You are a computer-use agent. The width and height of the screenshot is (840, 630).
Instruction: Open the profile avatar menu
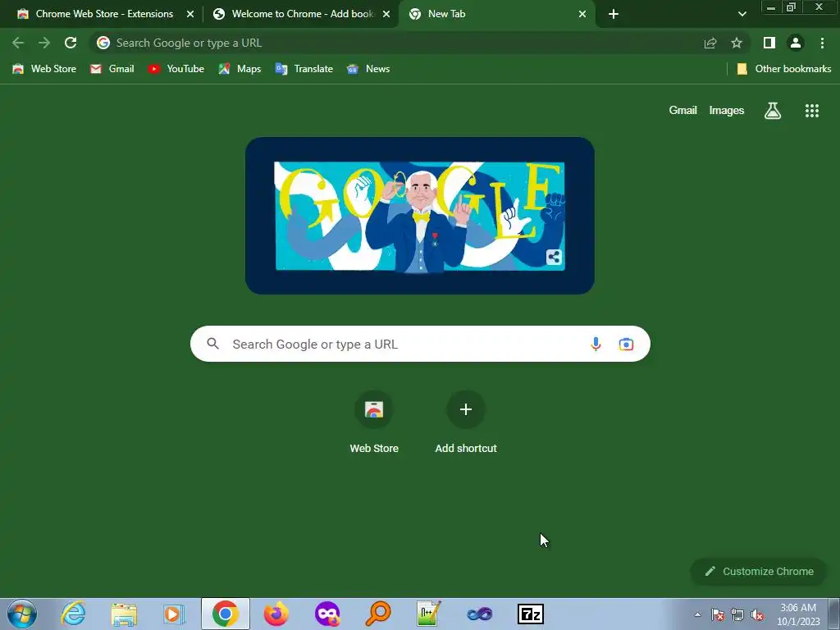(796, 43)
